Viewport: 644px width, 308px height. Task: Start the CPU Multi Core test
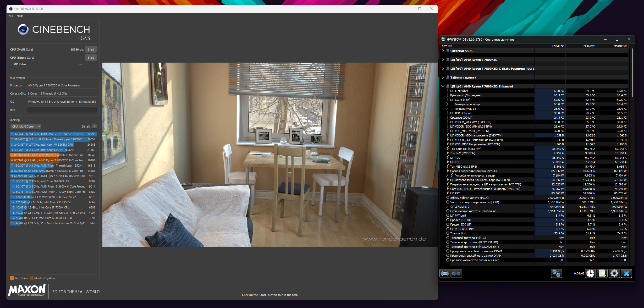point(91,49)
